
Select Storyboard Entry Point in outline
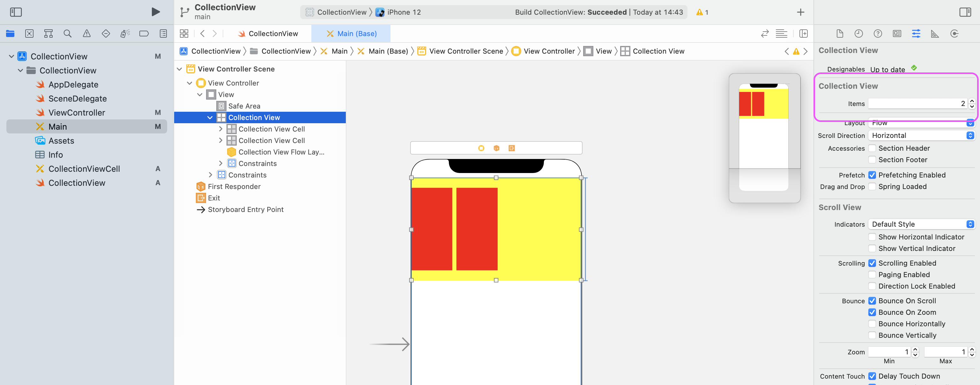(245, 209)
